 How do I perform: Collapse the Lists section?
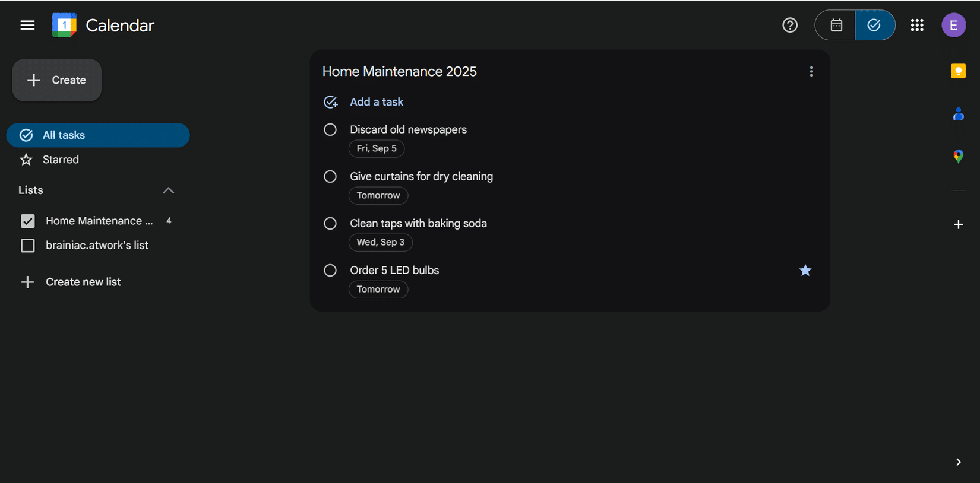pos(169,190)
